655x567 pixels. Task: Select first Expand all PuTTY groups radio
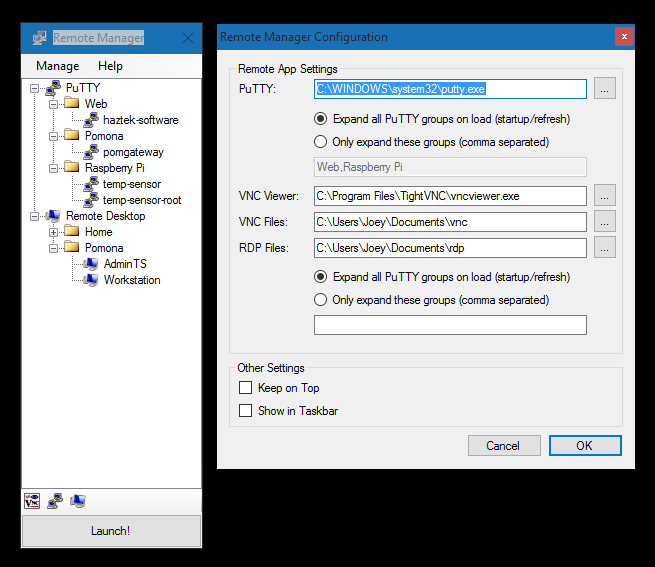tap(320, 119)
